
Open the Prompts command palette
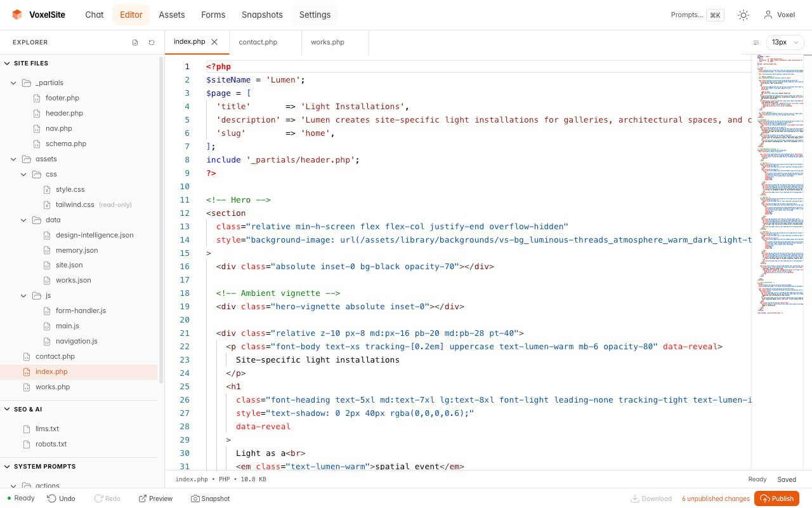click(697, 15)
